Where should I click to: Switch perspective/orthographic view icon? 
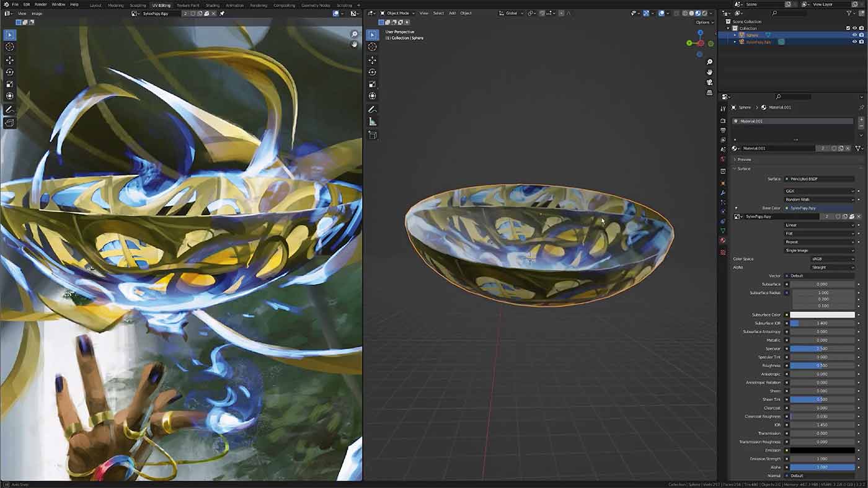(710, 92)
